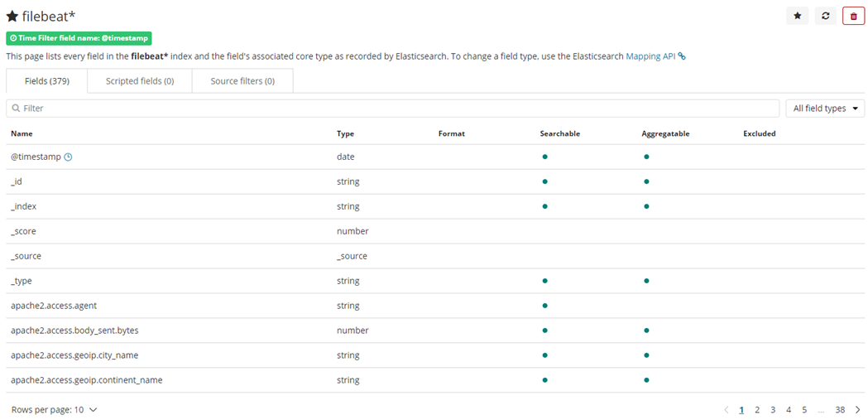Click the filebeat* page title
This screenshot has width=868, height=420.
coord(49,16)
